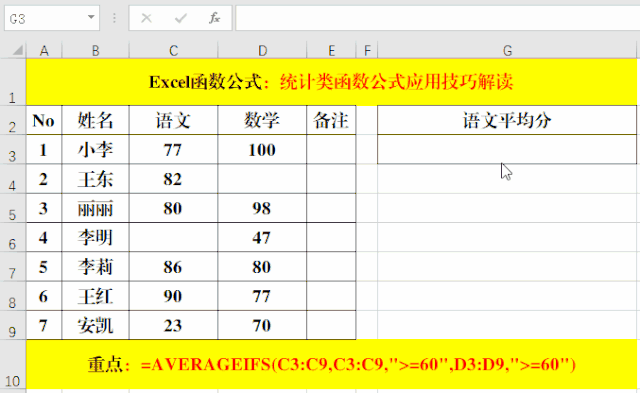Select row 4 header
The width and height of the screenshot is (640, 393).
(x=13, y=179)
